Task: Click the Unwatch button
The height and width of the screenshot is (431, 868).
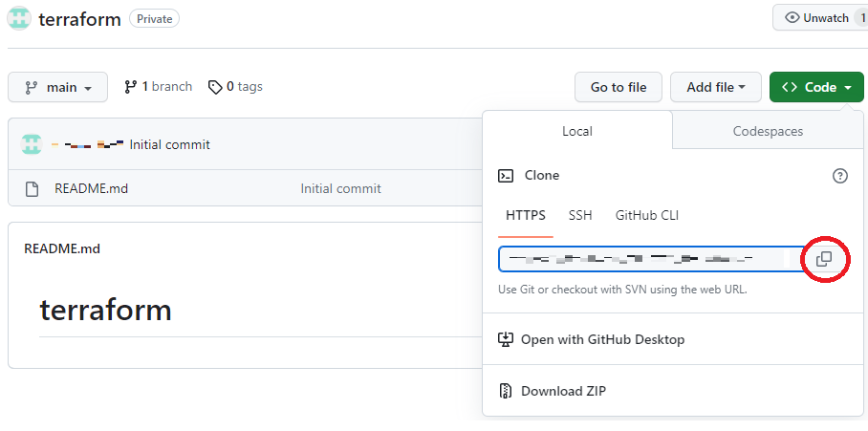Action: pos(820,18)
